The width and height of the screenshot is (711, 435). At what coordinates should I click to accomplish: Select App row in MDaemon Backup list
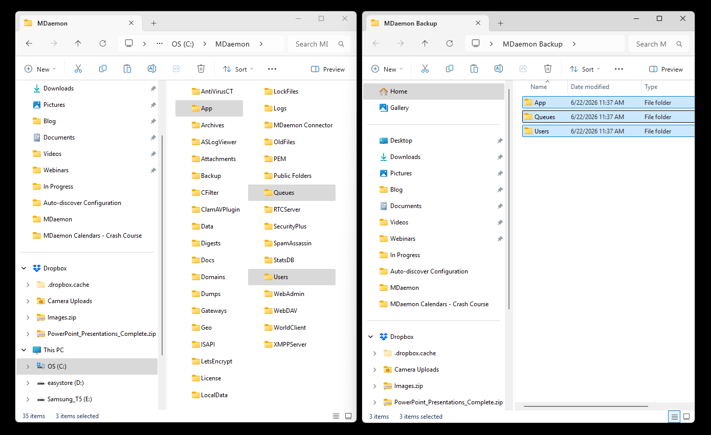[608, 103]
